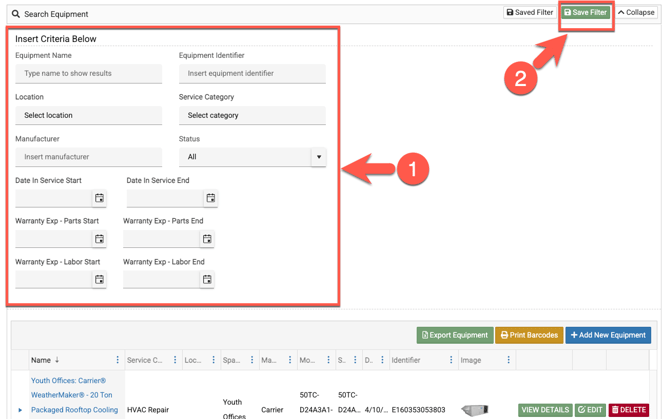Open Warranty Exp Labor Start calendar picker
The image size is (663, 419).
point(99,279)
